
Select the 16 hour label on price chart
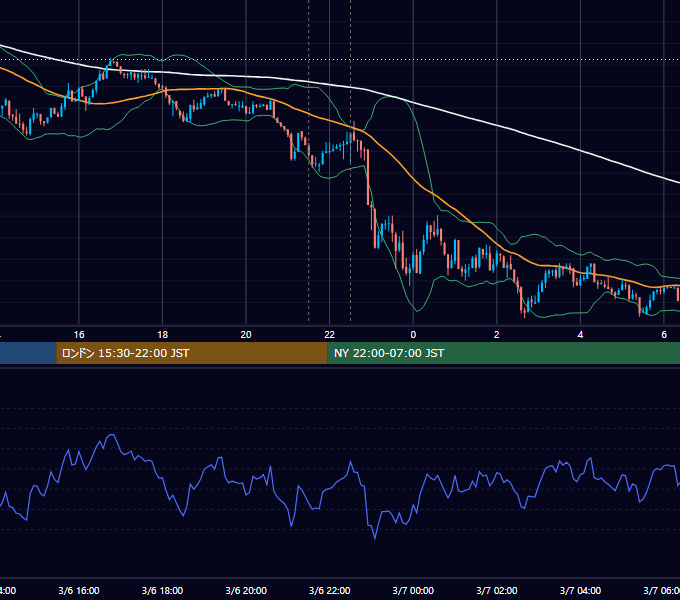pos(79,335)
